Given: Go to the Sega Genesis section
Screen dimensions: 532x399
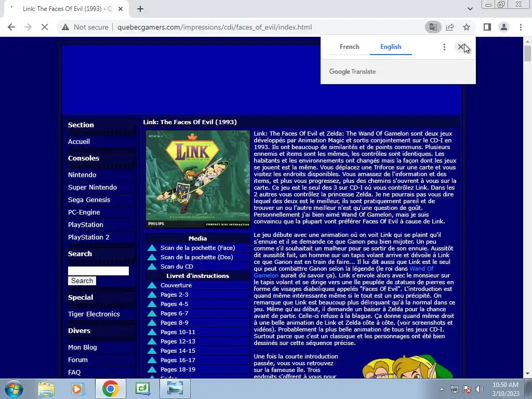Looking at the screenshot, I should click(89, 200).
